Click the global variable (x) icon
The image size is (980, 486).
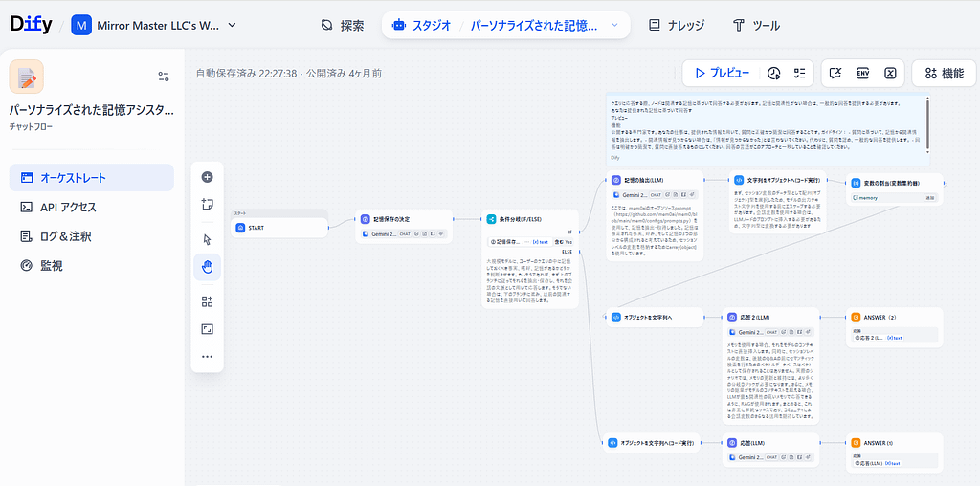click(889, 73)
